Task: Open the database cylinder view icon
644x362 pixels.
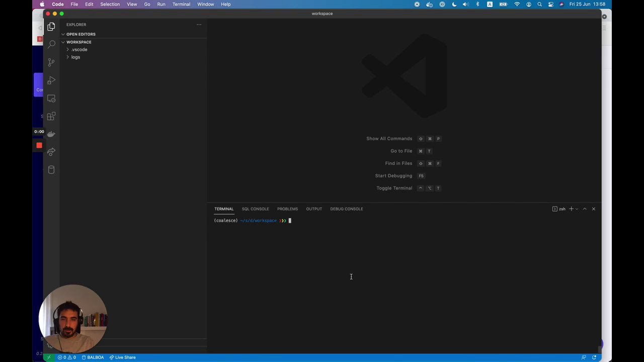Action: pyautogui.click(x=51, y=169)
